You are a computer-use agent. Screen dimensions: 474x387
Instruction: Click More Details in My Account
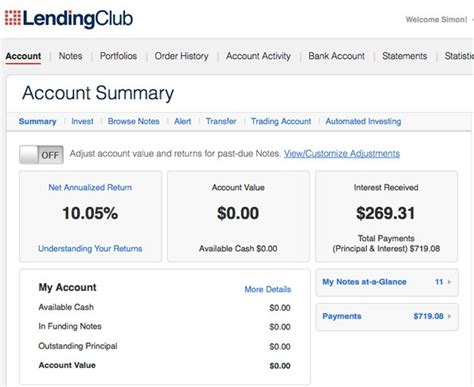click(x=268, y=289)
